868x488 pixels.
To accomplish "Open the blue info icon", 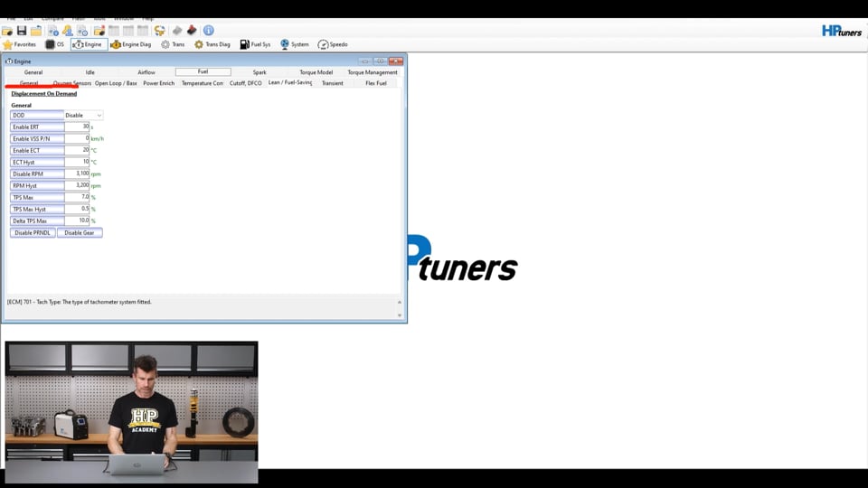I will pos(209,31).
